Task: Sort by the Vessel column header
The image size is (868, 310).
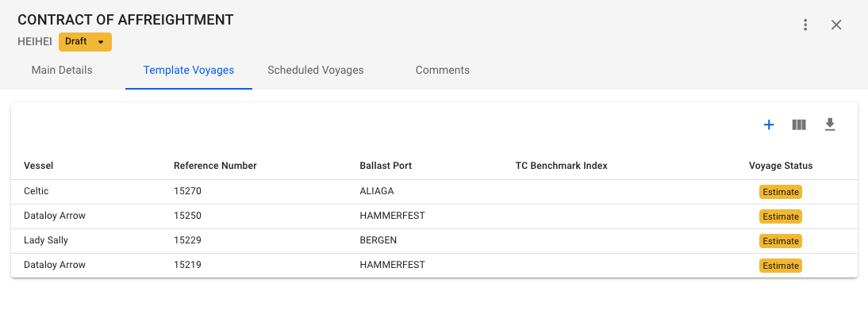Action: (38, 166)
